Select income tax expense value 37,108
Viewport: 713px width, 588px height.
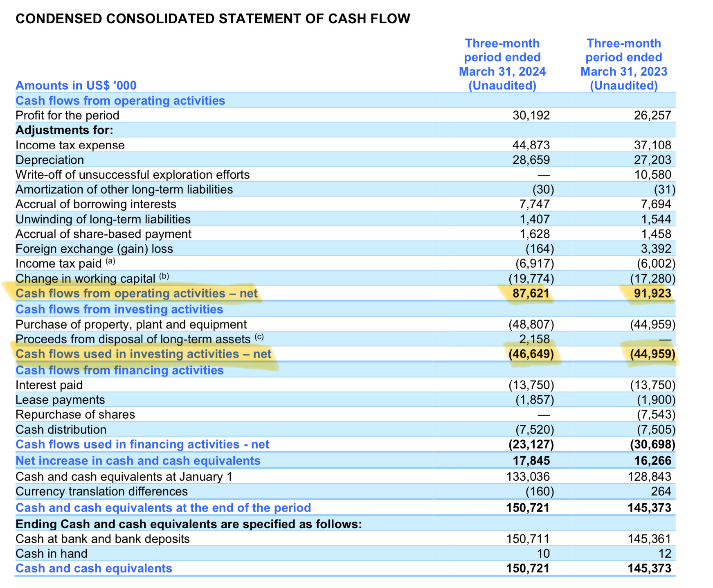(x=653, y=145)
